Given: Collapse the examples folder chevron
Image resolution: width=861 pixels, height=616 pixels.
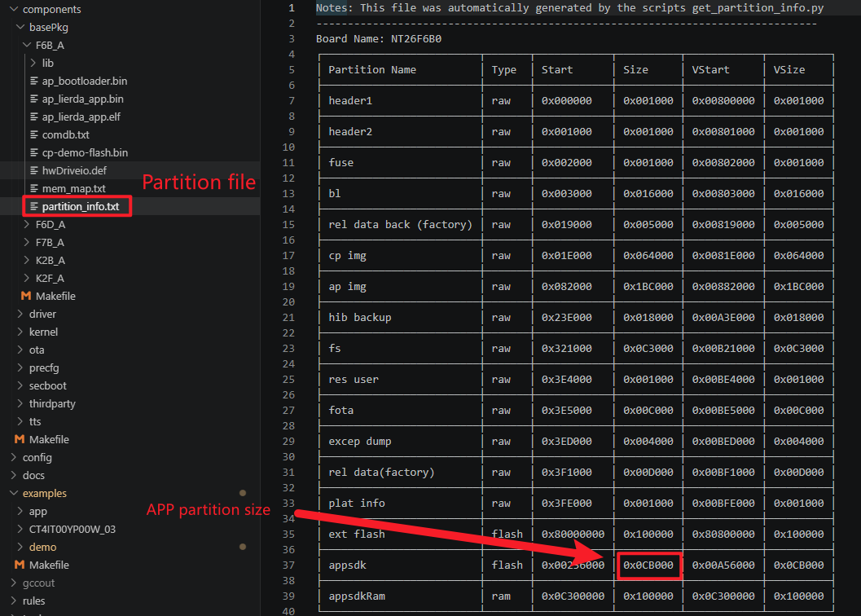Looking at the screenshot, I should pos(14,493).
